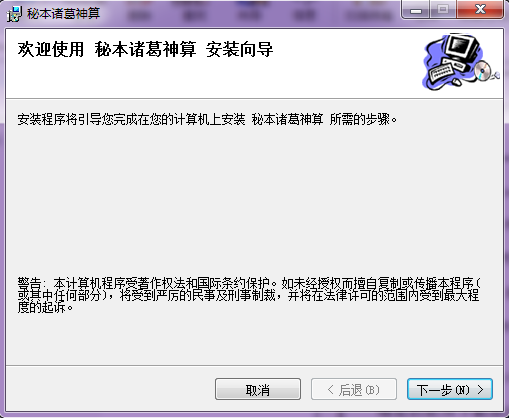Click the 秘本诸葛神算 title bar text
509x418 pixels.
(63, 14)
